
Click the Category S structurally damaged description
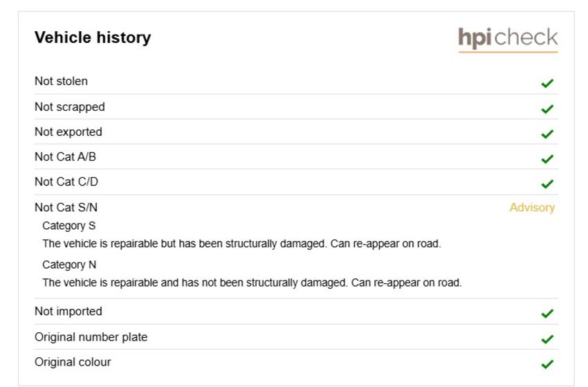point(241,244)
